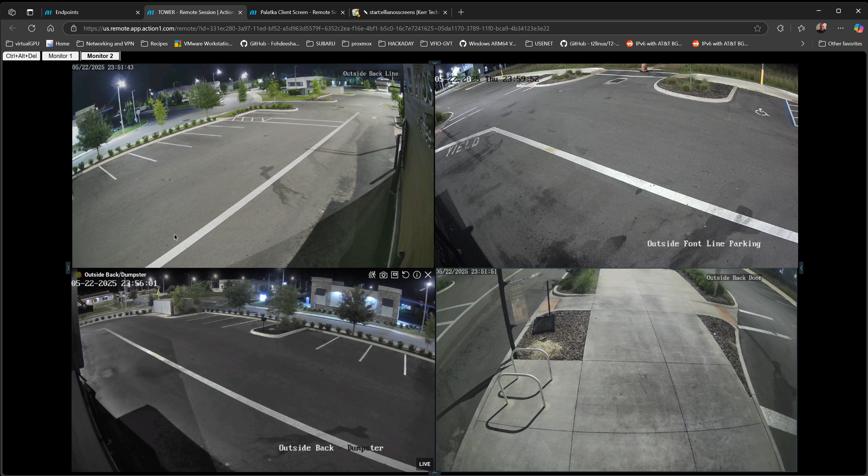Image resolution: width=868 pixels, height=476 pixels.
Task: Favorite this page with the star icon
Action: [757, 28]
